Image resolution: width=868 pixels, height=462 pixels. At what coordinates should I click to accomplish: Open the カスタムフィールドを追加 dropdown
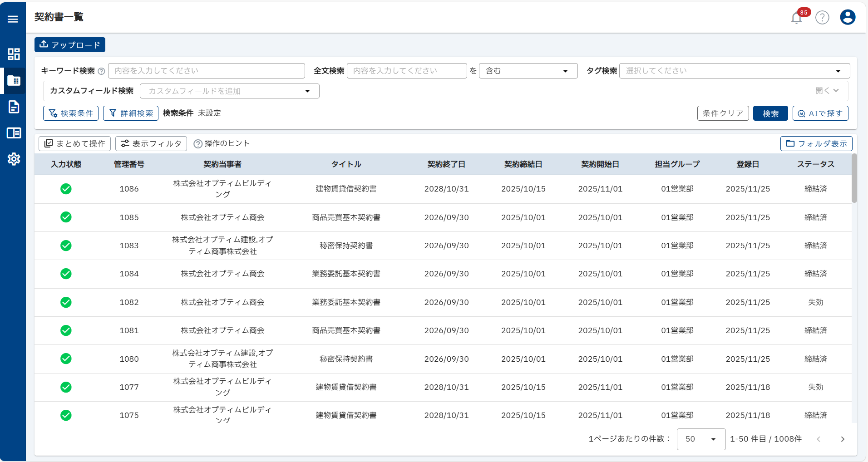(229, 91)
